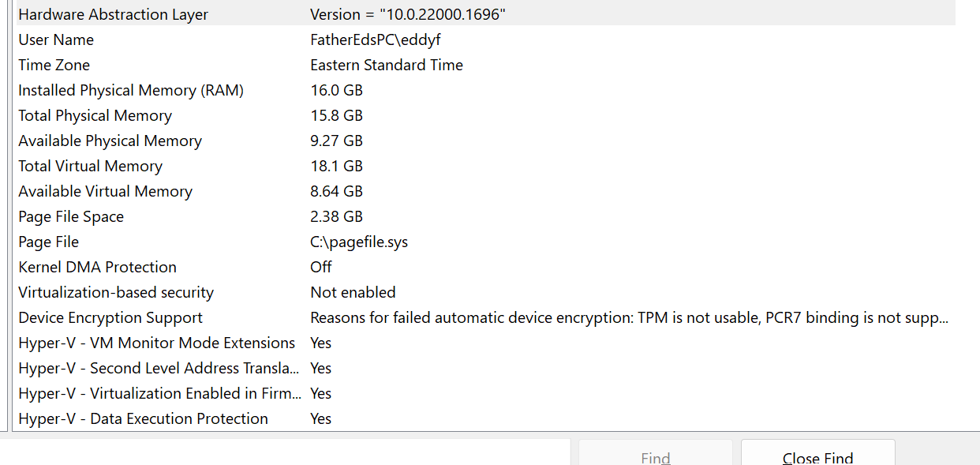The width and height of the screenshot is (980, 465).
Task: Select the Hardware Abstraction Layer row
Action: click(113, 15)
